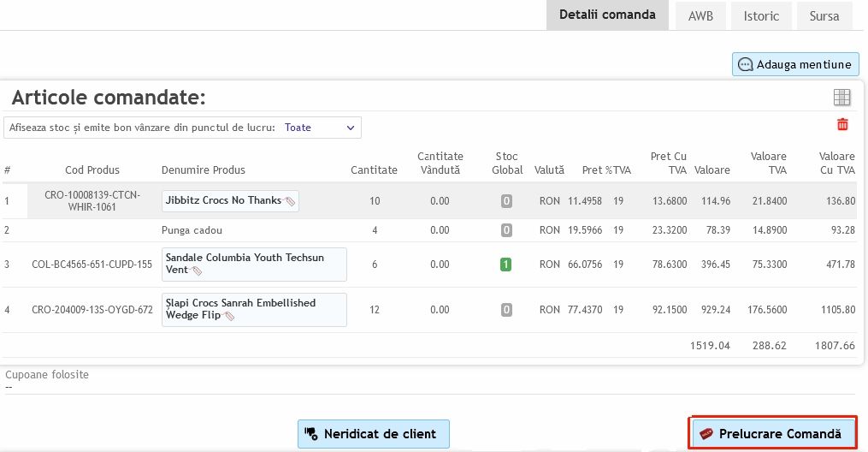Open the punctul de lucru Toate dropdown
Image resolution: width=868 pixels, height=452 pixels.
(320, 128)
